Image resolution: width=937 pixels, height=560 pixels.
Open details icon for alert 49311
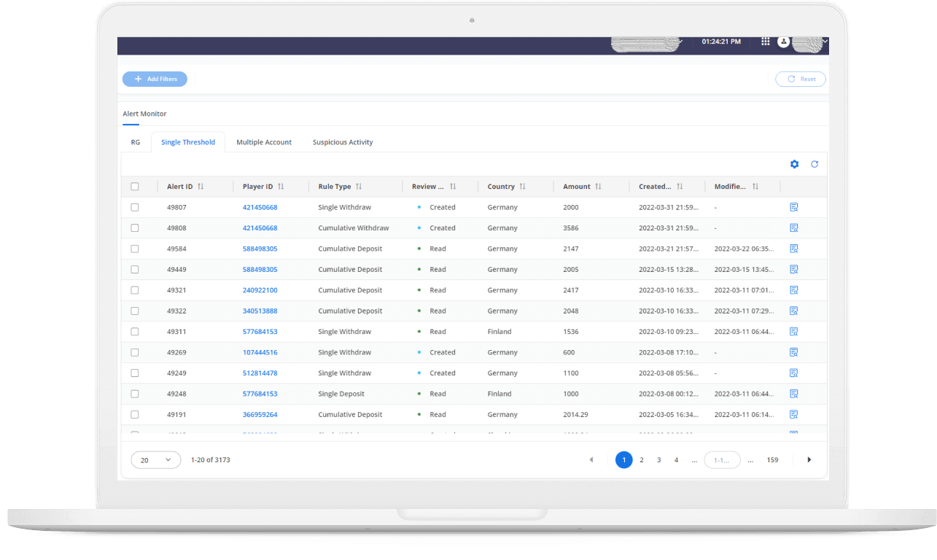tap(794, 331)
